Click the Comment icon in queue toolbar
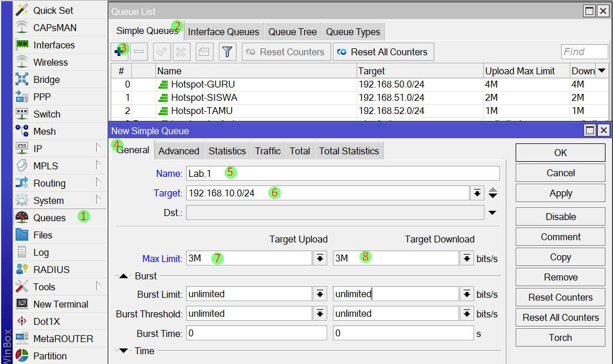The height and width of the screenshot is (364, 613). pyautogui.click(x=203, y=52)
